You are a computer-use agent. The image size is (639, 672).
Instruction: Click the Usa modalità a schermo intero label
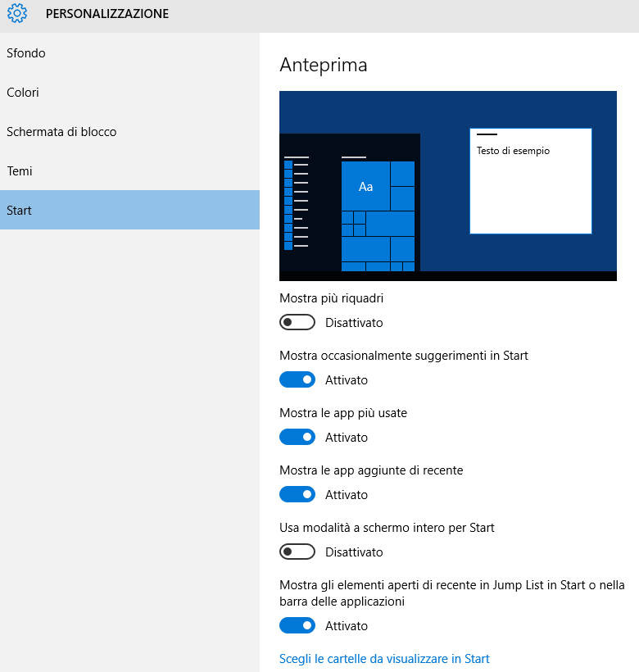(387, 528)
